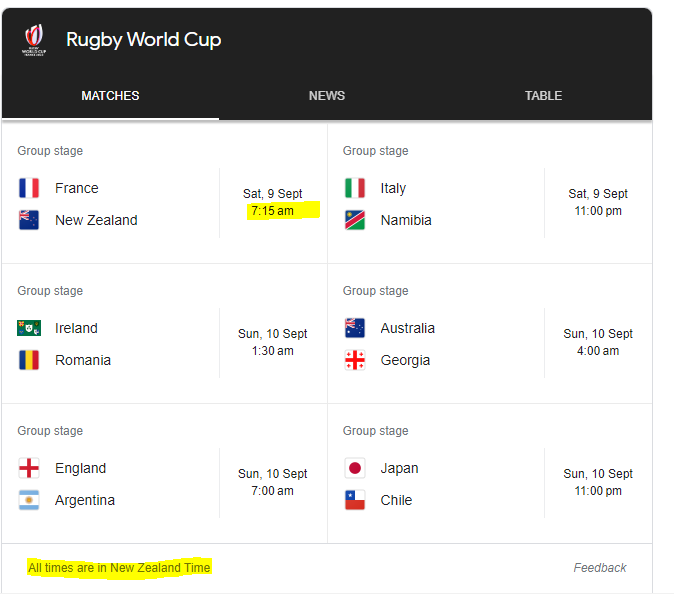Click the New Zealand flag icon
Screen dimensions: 674x594
[x=29, y=220]
